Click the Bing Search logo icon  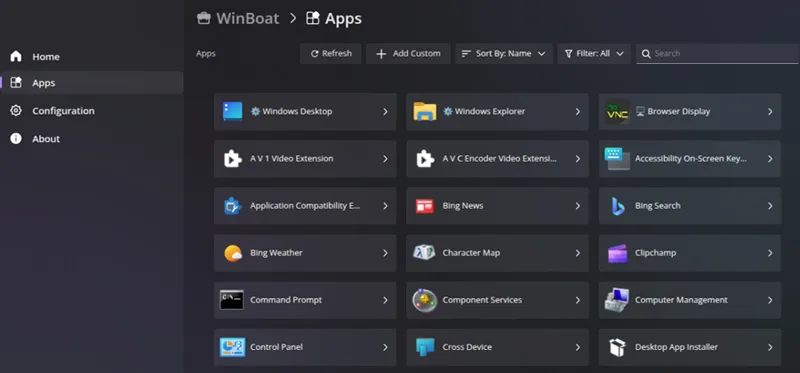click(618, 206)
